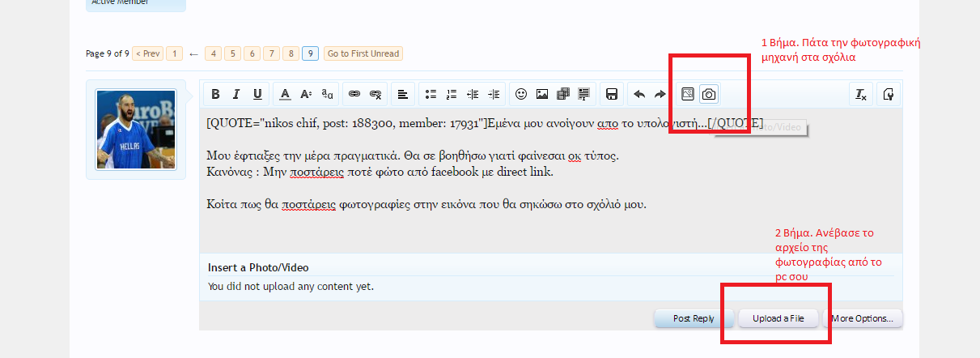
Task: Toggle bold formatting in the editor
Action: (x=215, y=95)
